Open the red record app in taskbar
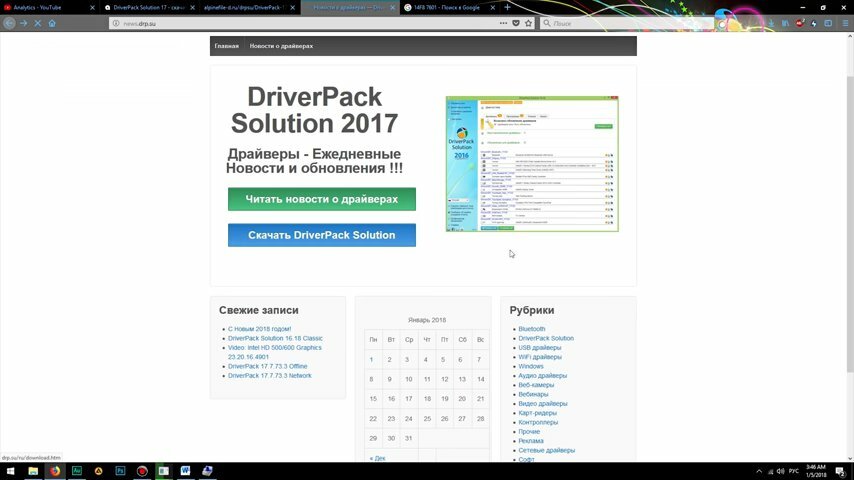The image size is (854, 480). [142, 471]
